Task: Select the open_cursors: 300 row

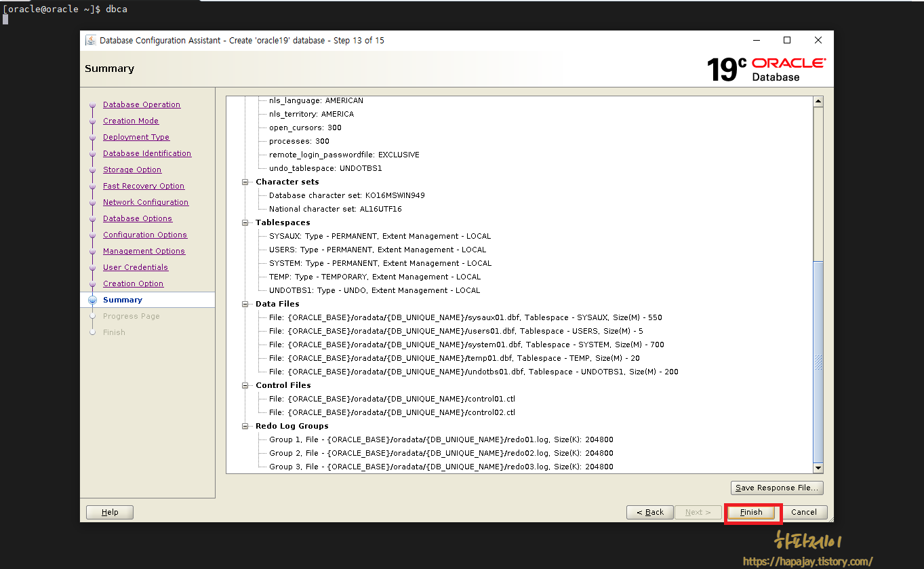Action: point(305,127)
